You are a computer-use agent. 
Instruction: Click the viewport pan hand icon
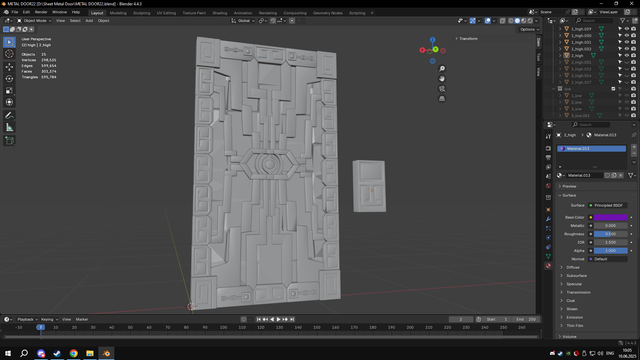coord(442,79)
